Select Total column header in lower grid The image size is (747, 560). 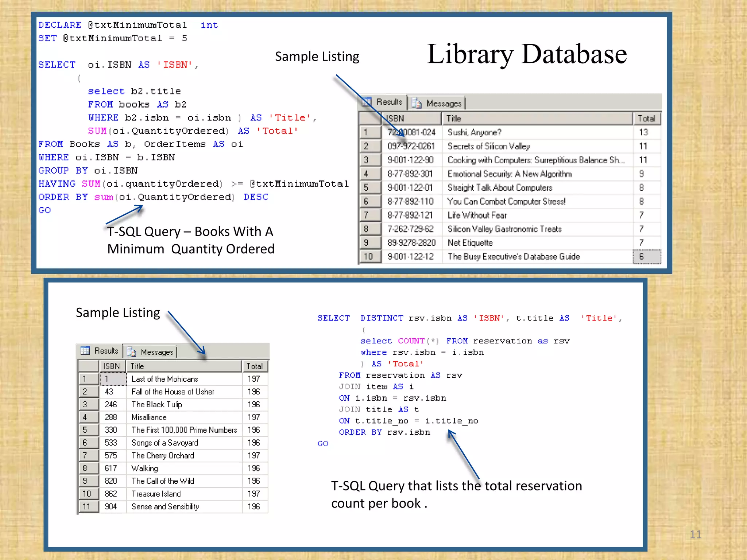255,366
